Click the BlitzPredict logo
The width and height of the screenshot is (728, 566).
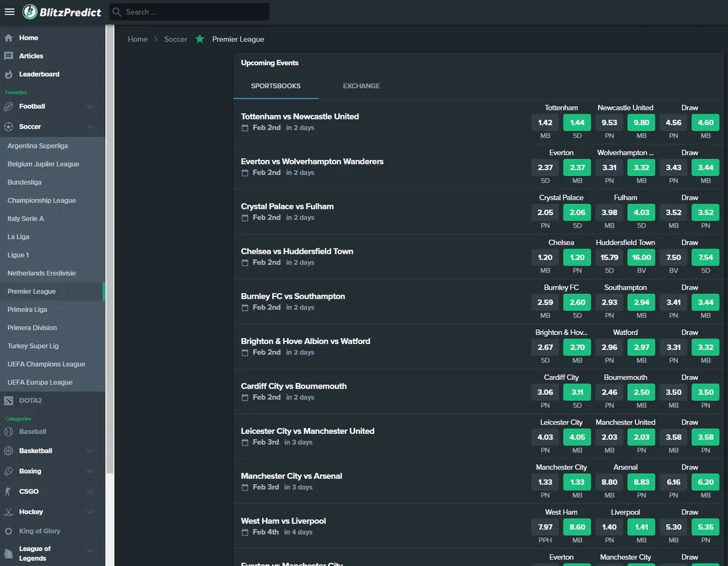(62, 11)
